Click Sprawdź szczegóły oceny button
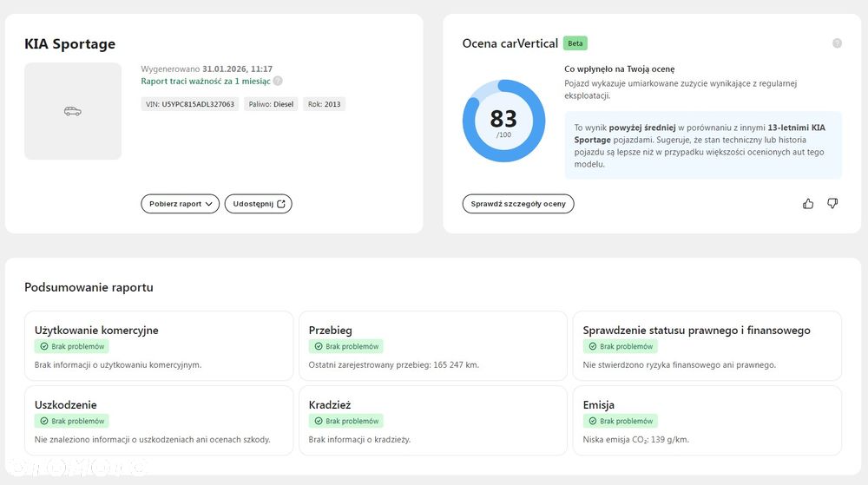This screenshot has width=868, height=485. point(518,204)
